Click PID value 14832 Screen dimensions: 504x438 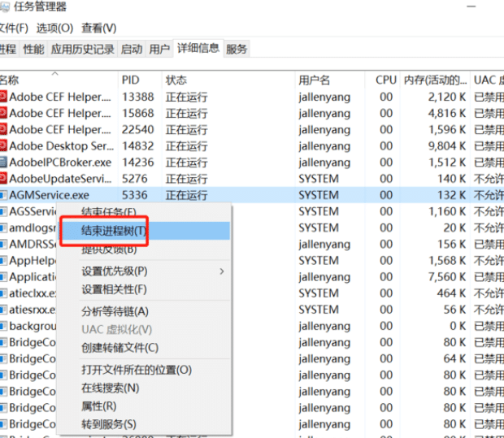(x=138, y=146)
